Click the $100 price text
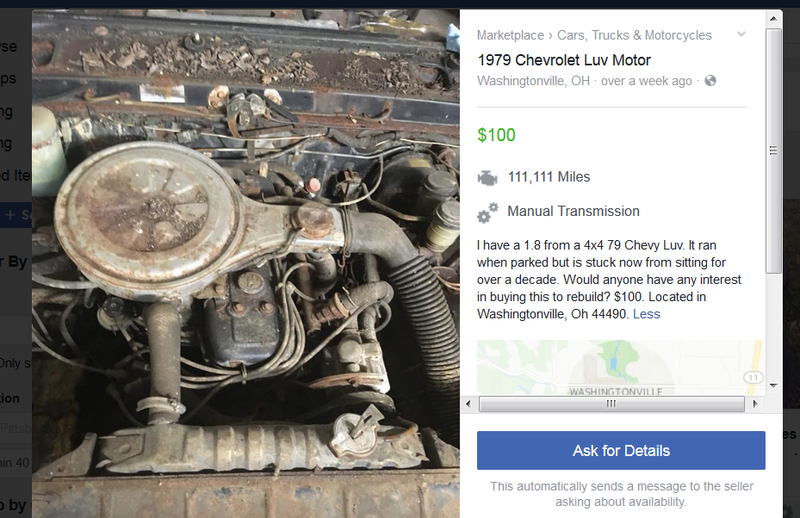Image resolution: width=800 pixels, height=518 pixels. click(x=496, y=135)
